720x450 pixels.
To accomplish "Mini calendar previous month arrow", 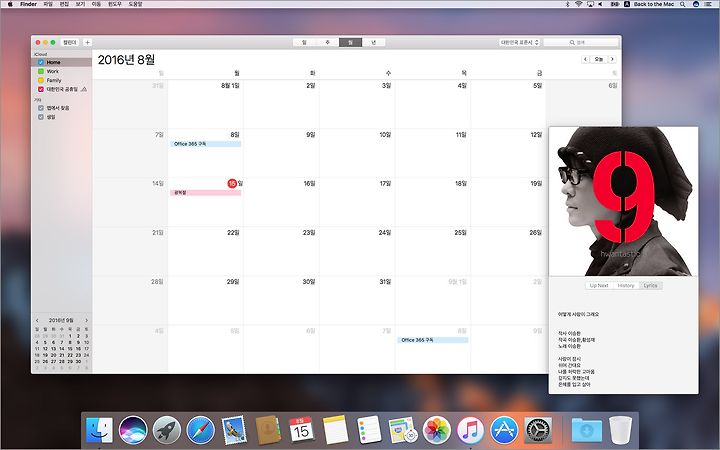I will pyautogui.click(x=37, y=320).
